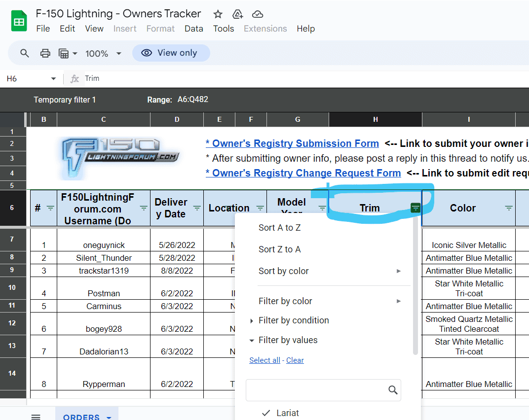
Task: Click the Google Sheets home icon
Action: (x=19, y=22)
